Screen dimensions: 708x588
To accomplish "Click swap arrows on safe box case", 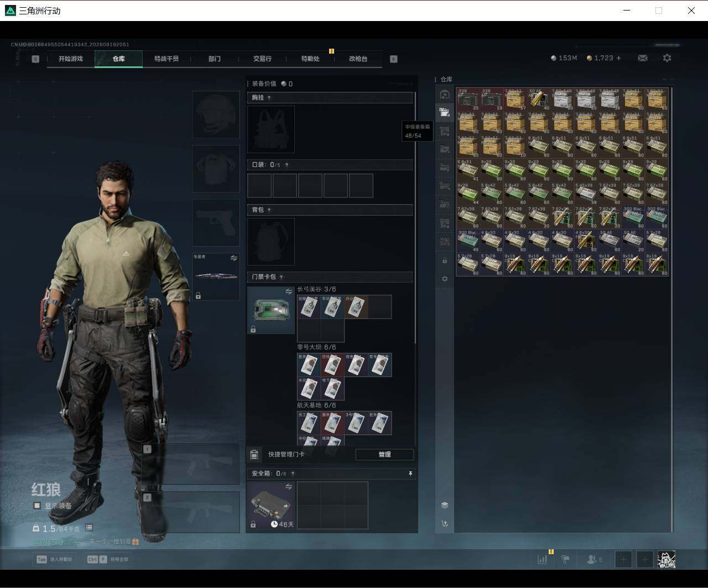I will (288, 487).
